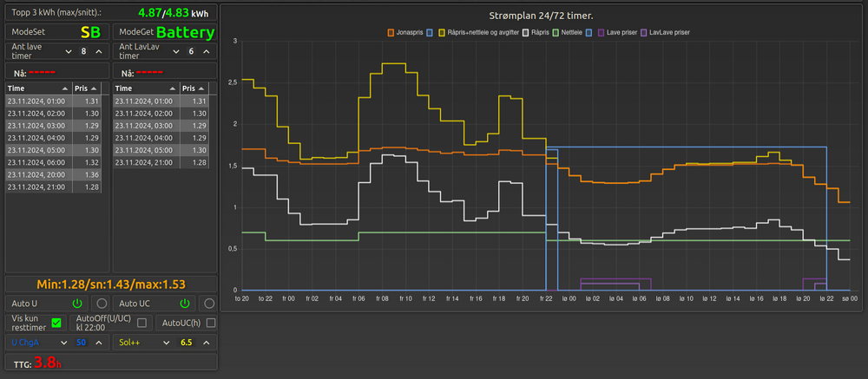This screenshot has width=868, height=379.
Task: Increase the U ChgA value
Action: (99, 343)
